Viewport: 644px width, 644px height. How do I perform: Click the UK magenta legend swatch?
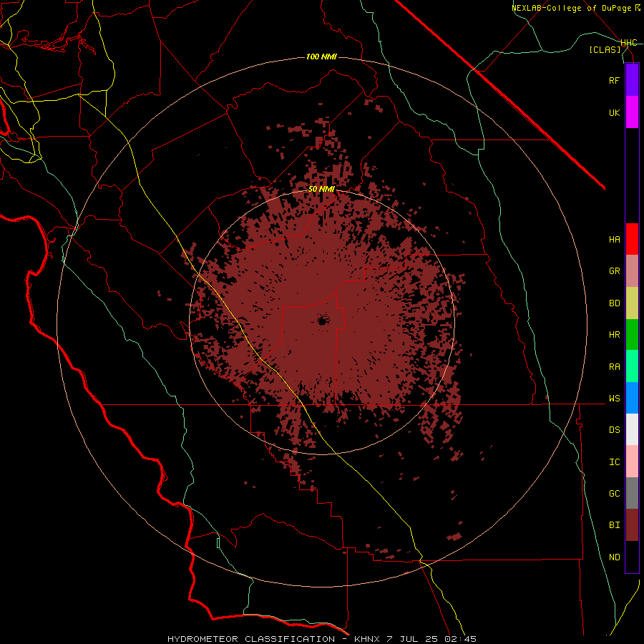point(632,112)
